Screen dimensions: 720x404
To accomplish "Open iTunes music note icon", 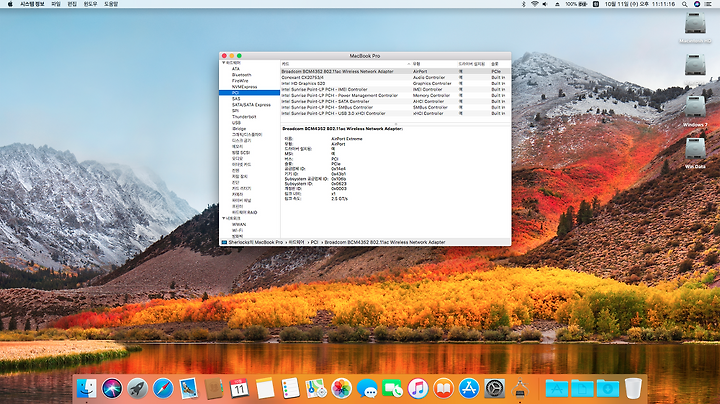I will click(417, 388).
